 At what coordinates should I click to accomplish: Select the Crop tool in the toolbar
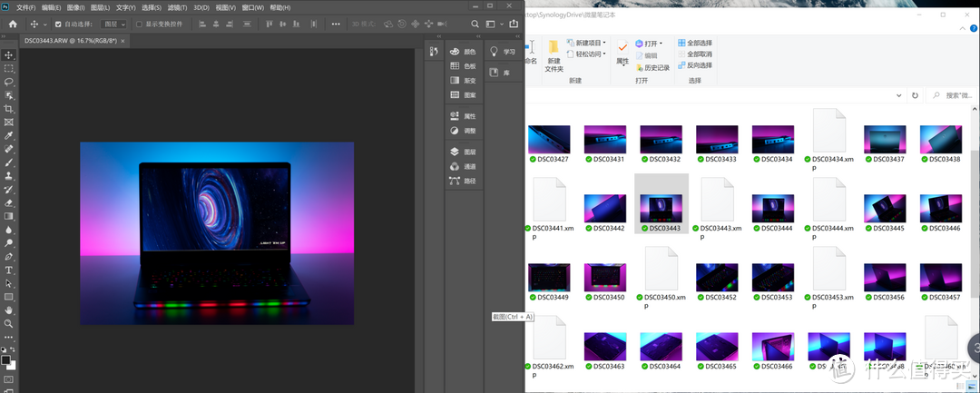coord(9,109)
